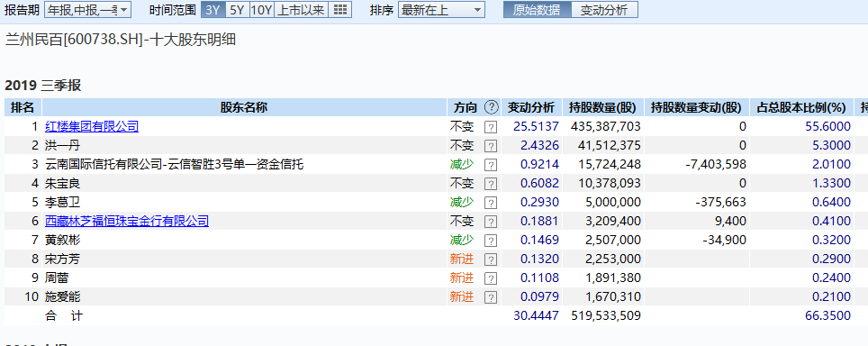Click the -7,403,598 holding change cell
868x346 pixels.
715,164
